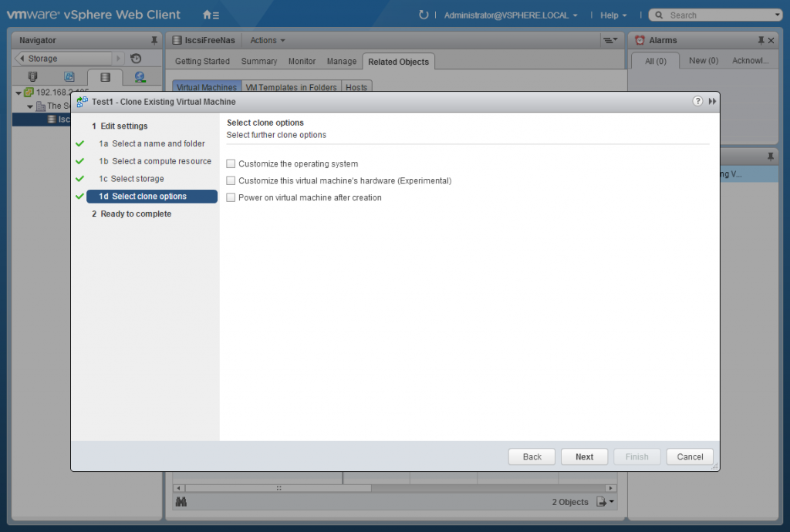Enable Power on virtual machine after creation
This screenshot has width=790, height=532.
[231, 197]
